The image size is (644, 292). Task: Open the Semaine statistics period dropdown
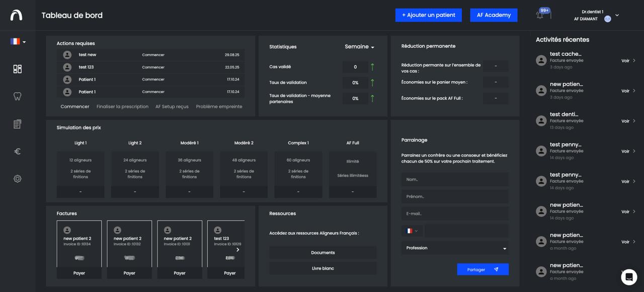click(x=359, y=46)
